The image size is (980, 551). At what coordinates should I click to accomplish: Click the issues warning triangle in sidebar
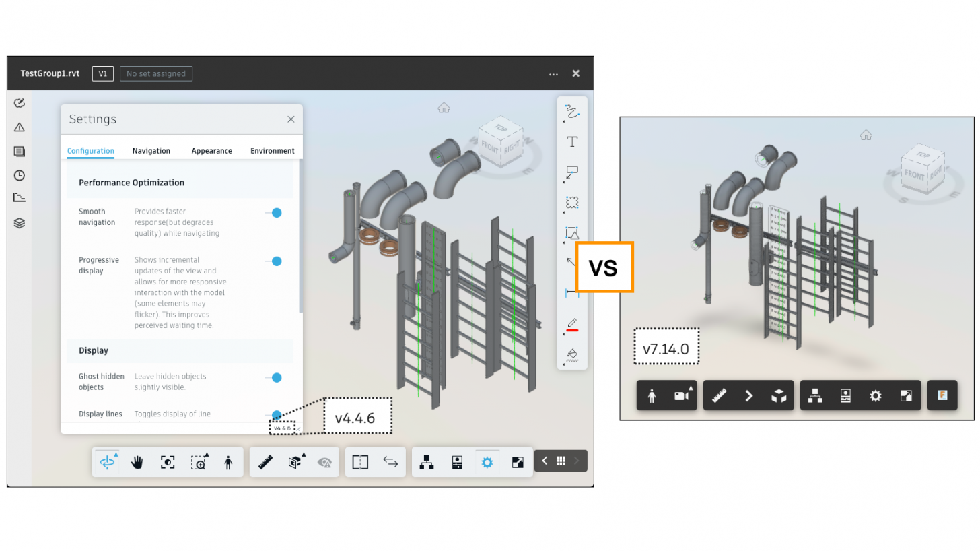(x=20, y=127)
